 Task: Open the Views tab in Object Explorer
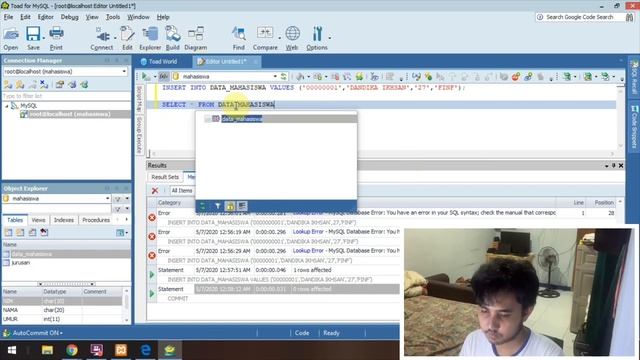point(38,220)
